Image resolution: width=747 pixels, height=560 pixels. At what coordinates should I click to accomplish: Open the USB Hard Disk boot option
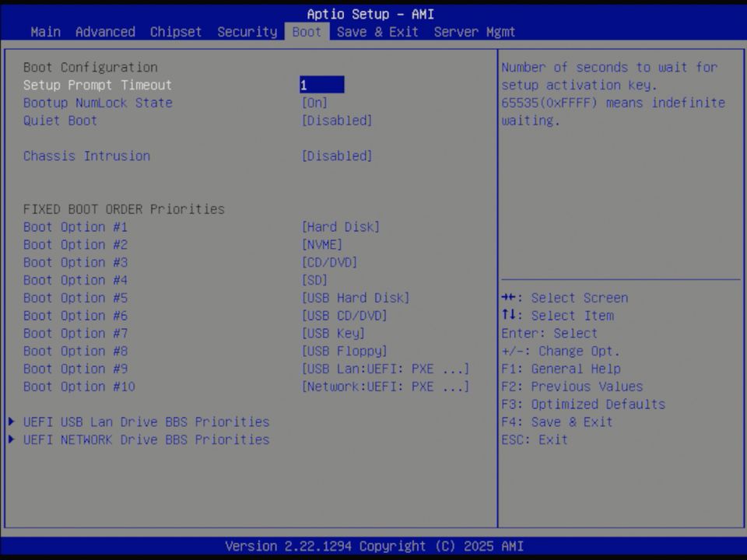[x=355, y=298]
